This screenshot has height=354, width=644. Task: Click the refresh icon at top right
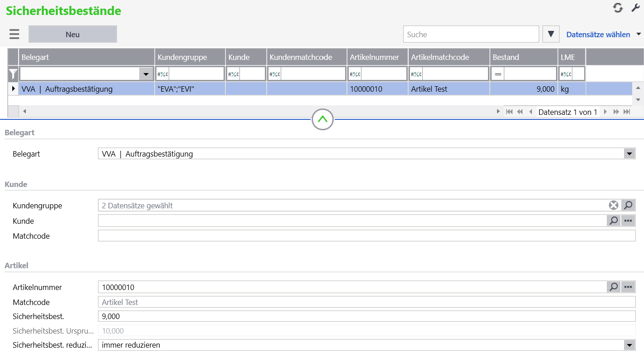coord(618,8)
